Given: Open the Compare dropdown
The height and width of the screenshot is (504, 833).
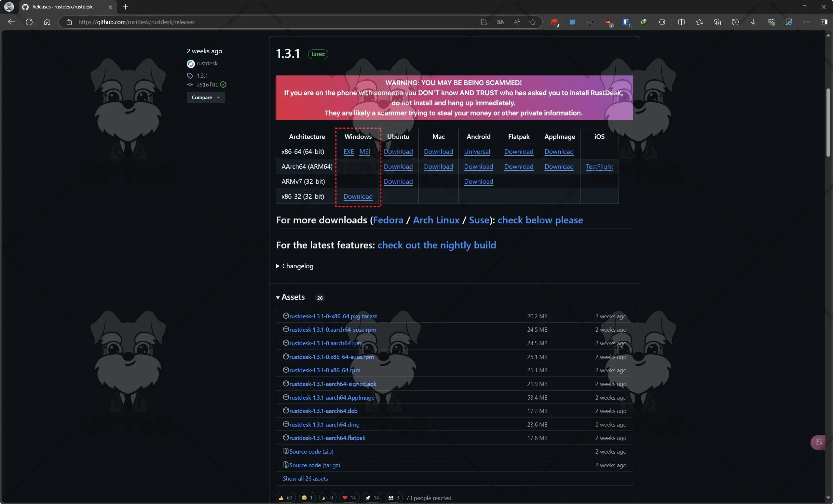Looking at the screenshot, I should point(206,97).
